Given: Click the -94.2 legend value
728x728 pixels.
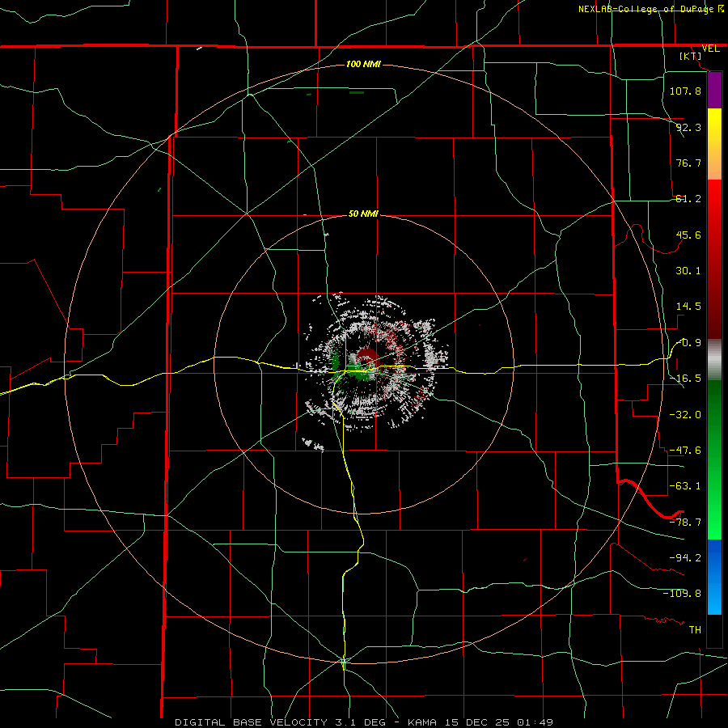Looking at the screenshot, I should 685,557.
